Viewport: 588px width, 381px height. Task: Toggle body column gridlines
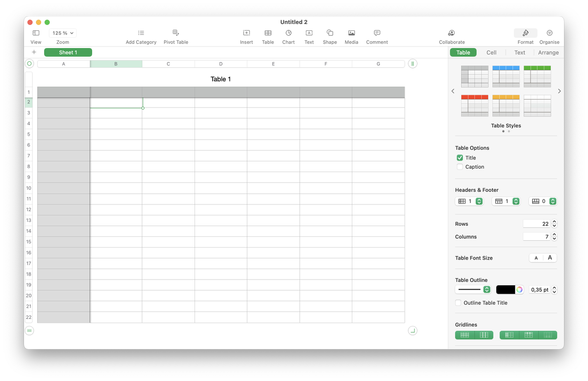(484, 335)
